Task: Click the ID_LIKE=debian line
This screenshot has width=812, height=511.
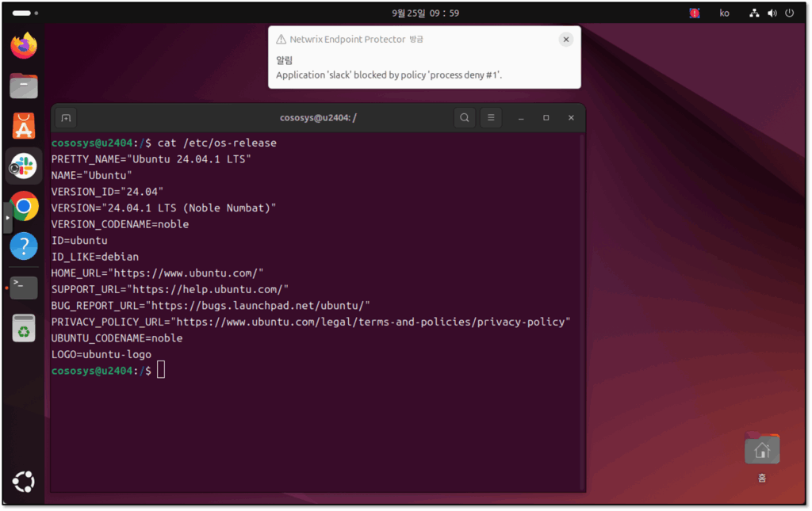Action: (x=95, y=257)
